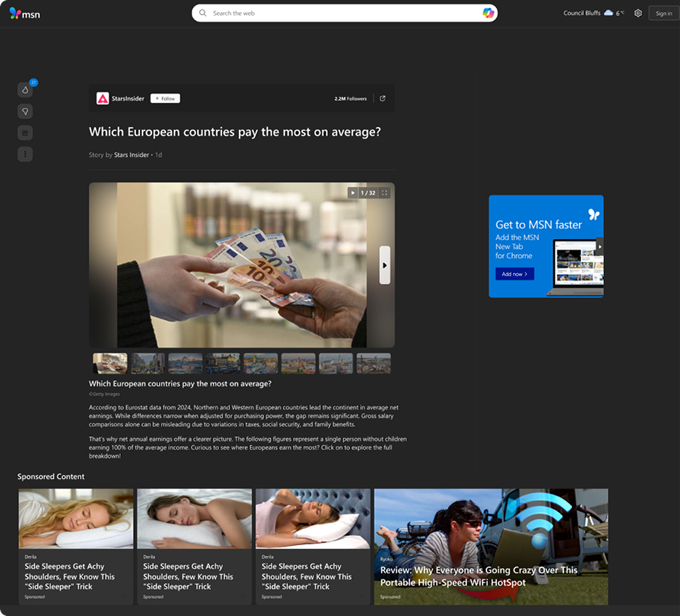This screenshot has height=616, width=680.
Task: Click the Stars Insider author link
Action: point(132,155)
